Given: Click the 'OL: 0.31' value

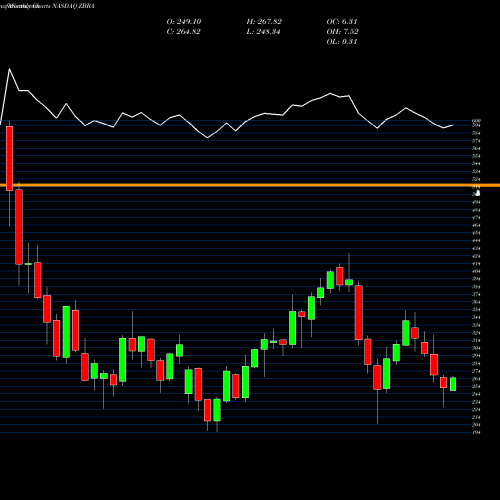Looking at the screenshot, I should 342,42.
